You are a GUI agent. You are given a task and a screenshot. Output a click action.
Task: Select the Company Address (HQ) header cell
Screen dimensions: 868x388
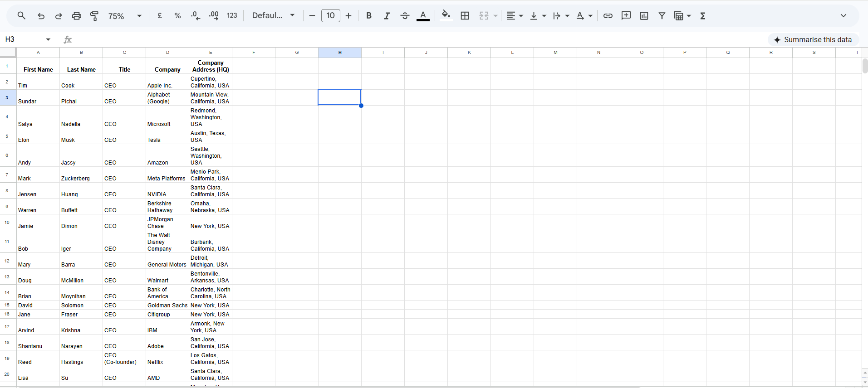pyautogui.click(x=211, y=66)
